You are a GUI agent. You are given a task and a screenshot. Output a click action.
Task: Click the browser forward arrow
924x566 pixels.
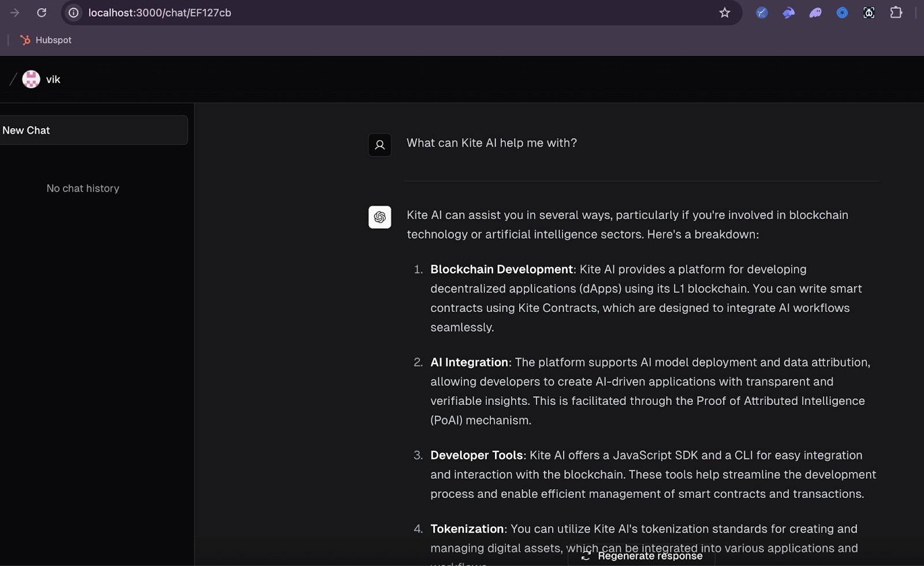coord(14,13)
